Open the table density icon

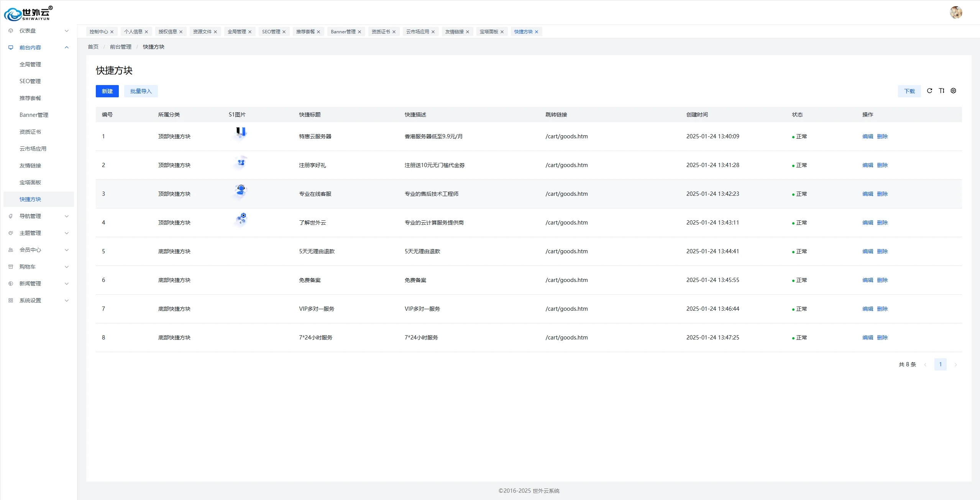click(941, 91)
